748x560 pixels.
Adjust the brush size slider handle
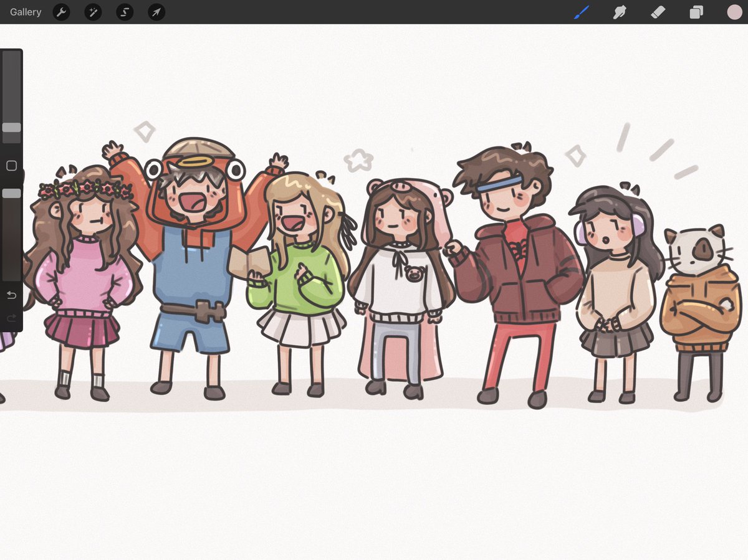pos(11,127)
